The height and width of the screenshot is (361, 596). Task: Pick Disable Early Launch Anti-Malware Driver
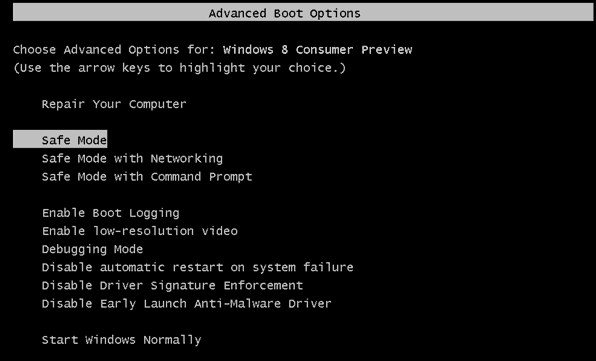(x=186, y=304)
